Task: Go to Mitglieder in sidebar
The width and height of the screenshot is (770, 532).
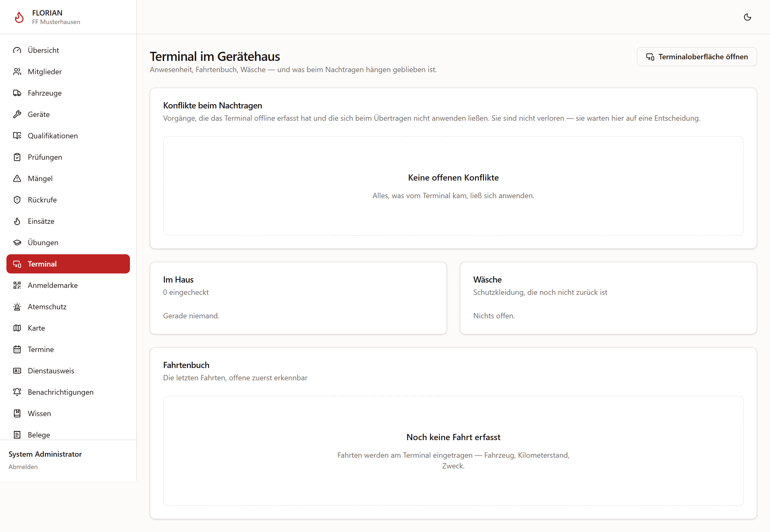Action: pyautogui.click(x=68, y=72)
